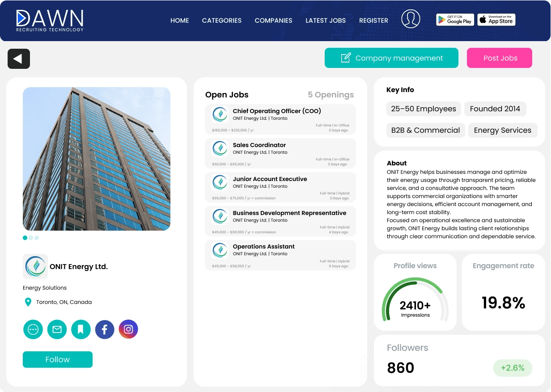The width and height of the screenshot is (551, 392).
Task: Open the App Store download badge
Action: pos(496,20)
